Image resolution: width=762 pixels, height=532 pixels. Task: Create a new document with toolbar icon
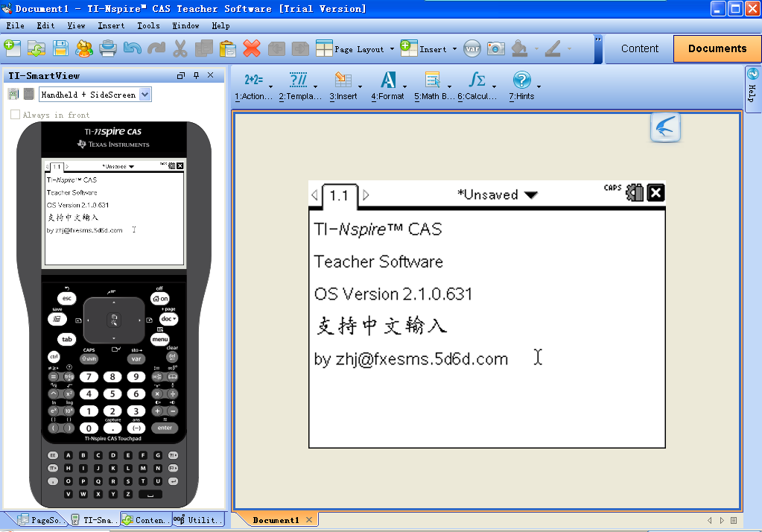(12, 48)
